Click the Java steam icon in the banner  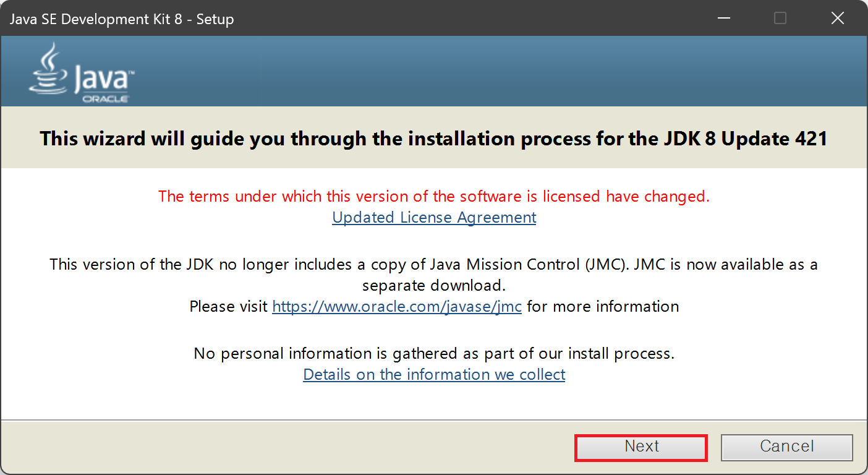coord(48,56)
